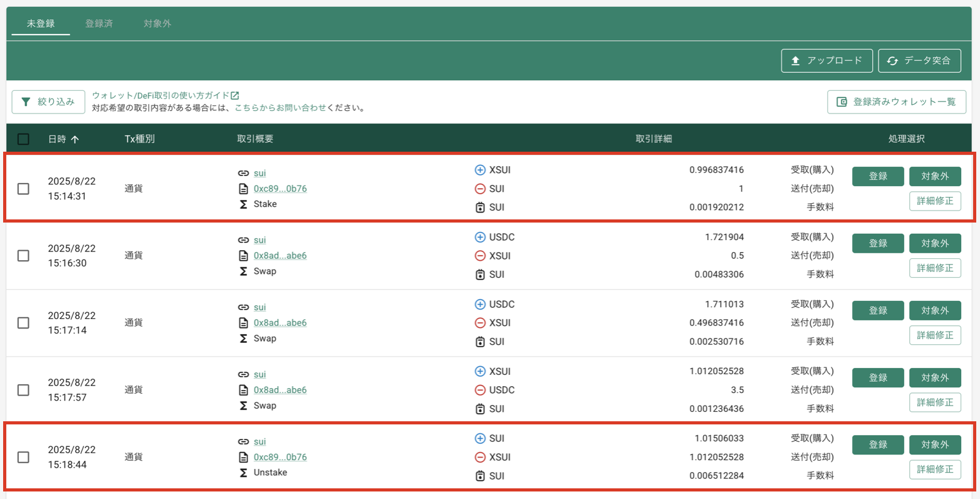Open the 0x8ad...abe6 hash in the 15:16:30 row
The height and width of the screenshot is (499, 980).
tap(280, 256)
